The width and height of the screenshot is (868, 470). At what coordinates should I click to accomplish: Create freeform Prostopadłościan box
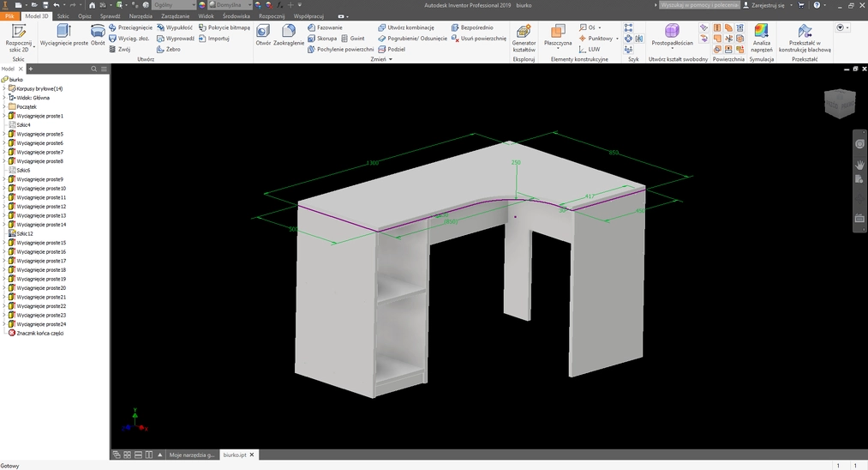(672, 35)
